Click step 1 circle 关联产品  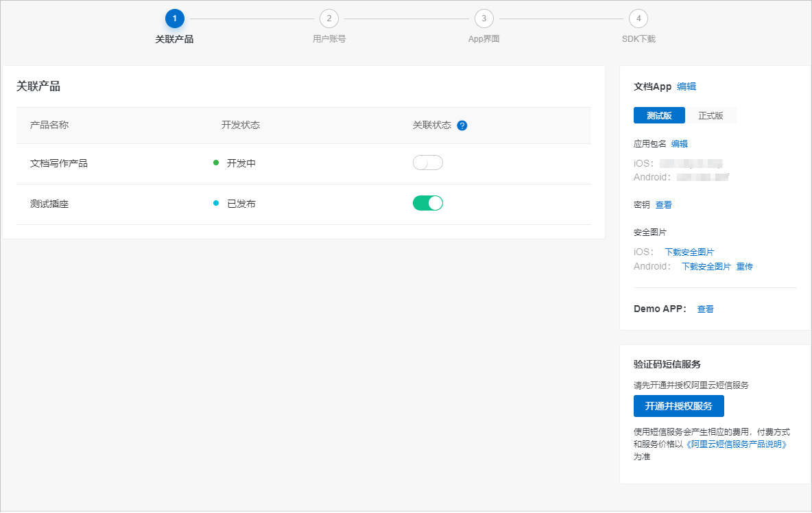(x=174, y=19)
